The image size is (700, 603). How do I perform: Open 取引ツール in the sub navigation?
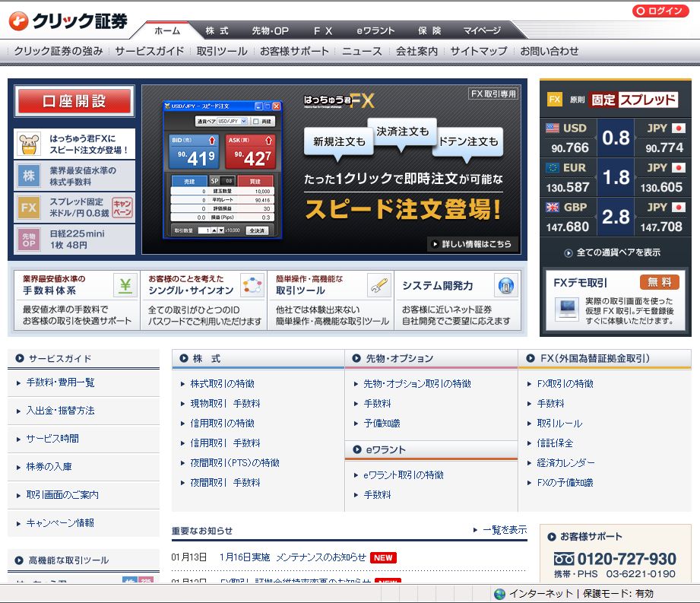[222, 52]
